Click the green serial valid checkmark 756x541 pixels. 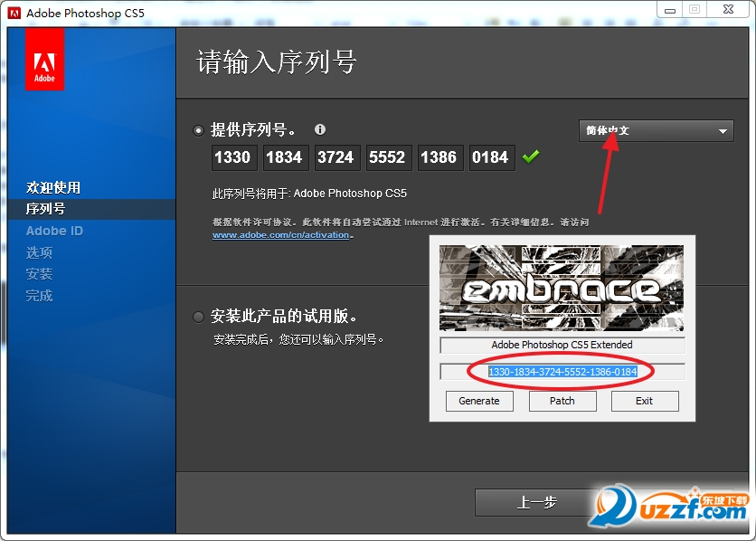click(530, 157)
